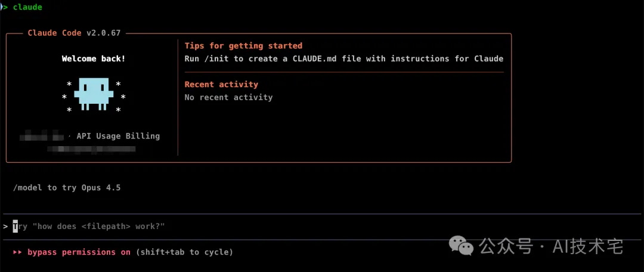This screenshot has width=644, height=272.
Task: Click the shift+tab to cycle hint
Action: [184, 252]
